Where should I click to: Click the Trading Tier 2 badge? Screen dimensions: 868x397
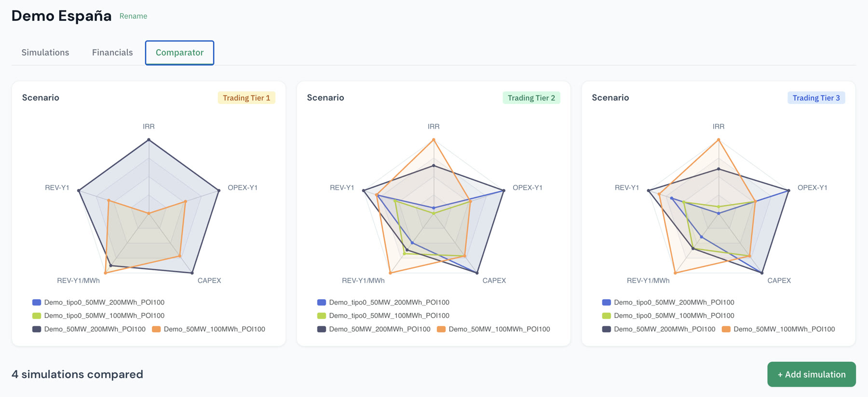point(531,98)
